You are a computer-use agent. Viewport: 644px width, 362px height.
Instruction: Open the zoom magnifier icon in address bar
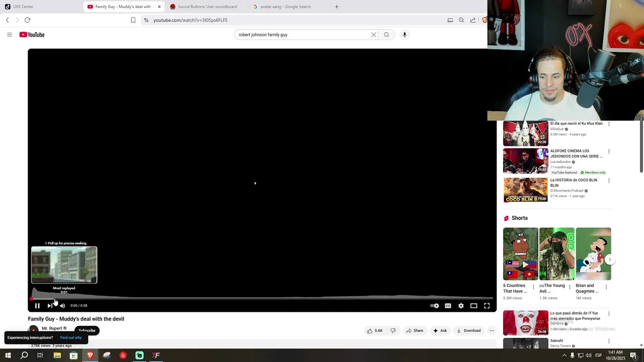461,20
